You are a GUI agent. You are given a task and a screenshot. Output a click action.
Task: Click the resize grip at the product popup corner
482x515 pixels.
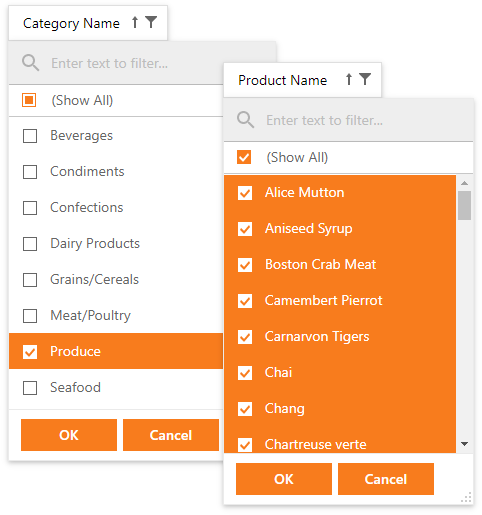pos(466,497)
